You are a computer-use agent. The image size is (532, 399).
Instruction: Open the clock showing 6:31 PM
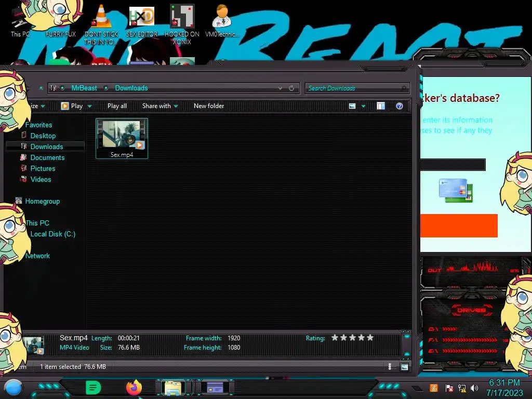504,388
